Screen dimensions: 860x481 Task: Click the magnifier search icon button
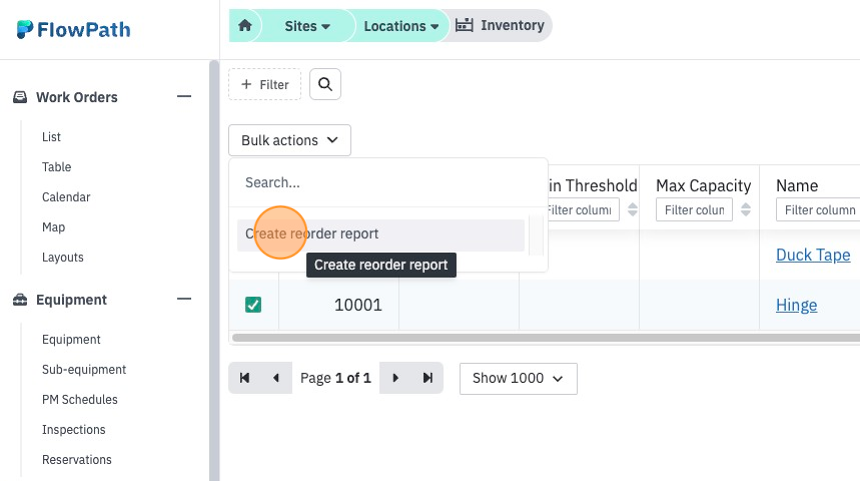click(325, 84)
